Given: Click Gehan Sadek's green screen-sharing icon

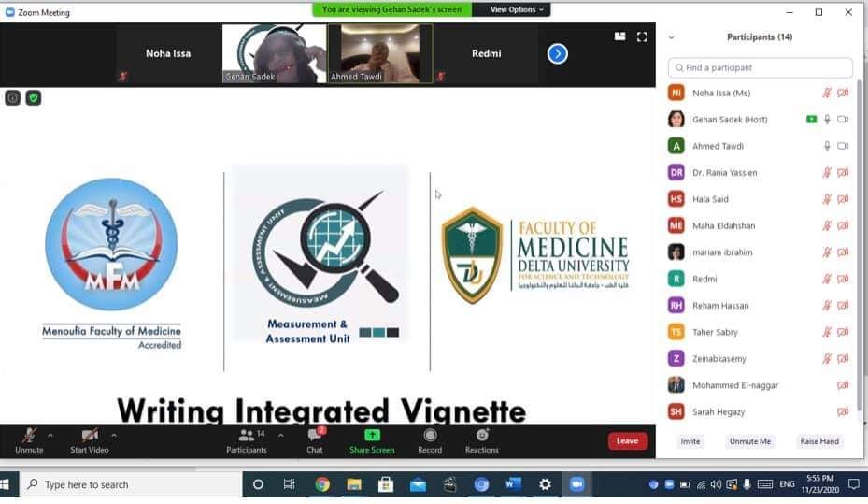Looking at the screenshot, I should (x=812, y=119).
